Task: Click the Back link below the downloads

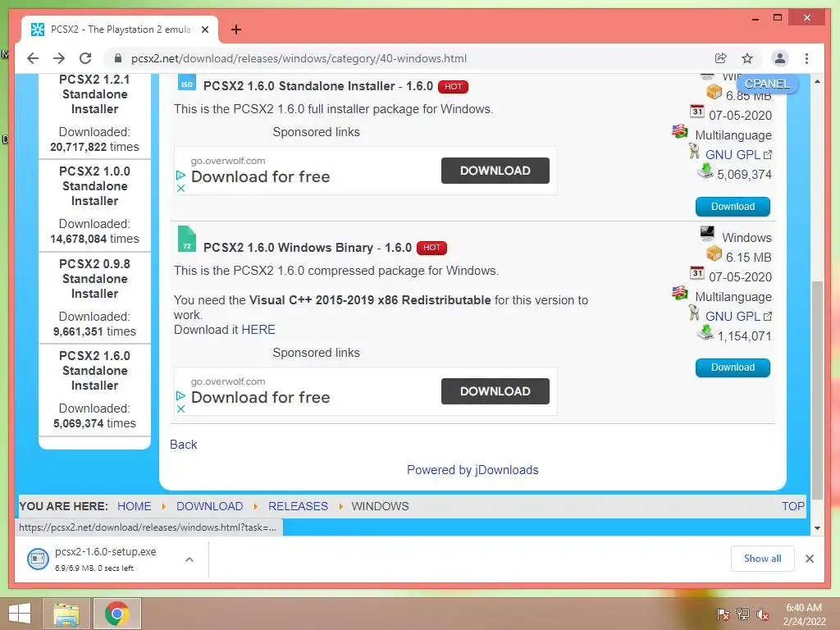Action: [183, 445]
